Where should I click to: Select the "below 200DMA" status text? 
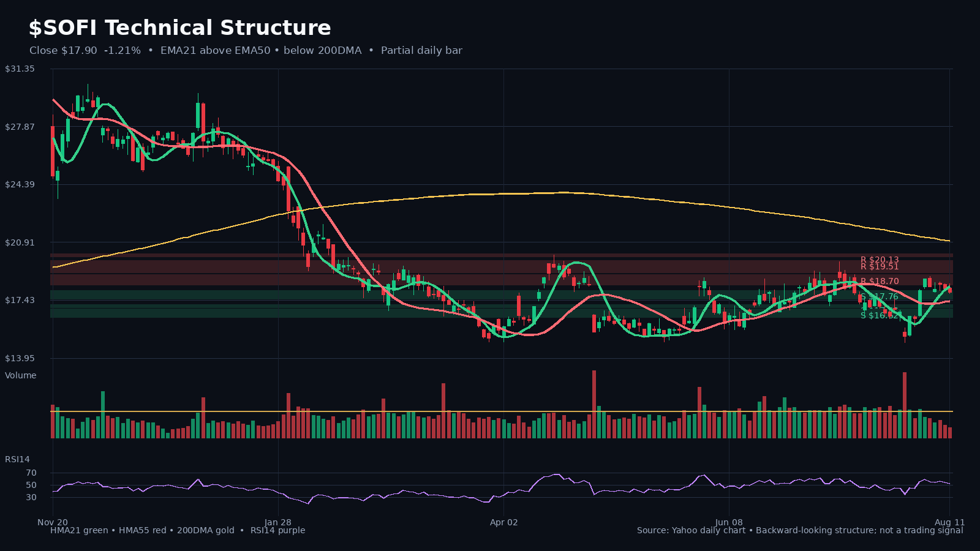323,50
